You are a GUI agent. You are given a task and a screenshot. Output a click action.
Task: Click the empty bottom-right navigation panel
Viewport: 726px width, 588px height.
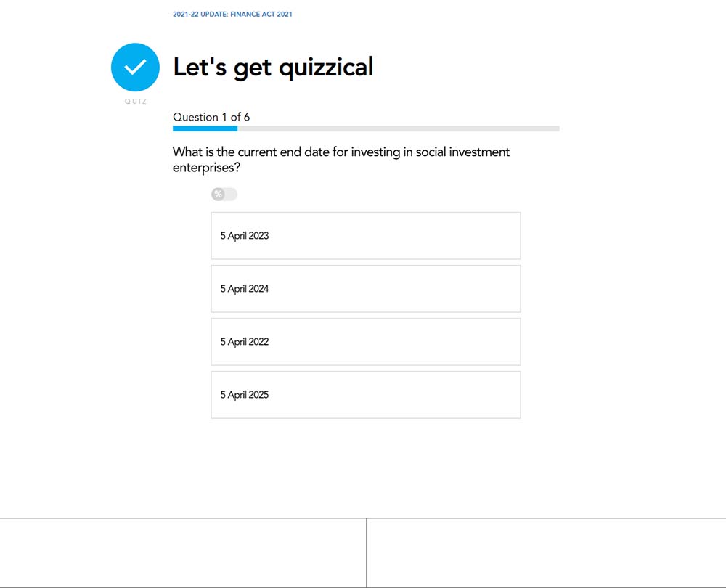pyautogui.click(x=547, y=553)
